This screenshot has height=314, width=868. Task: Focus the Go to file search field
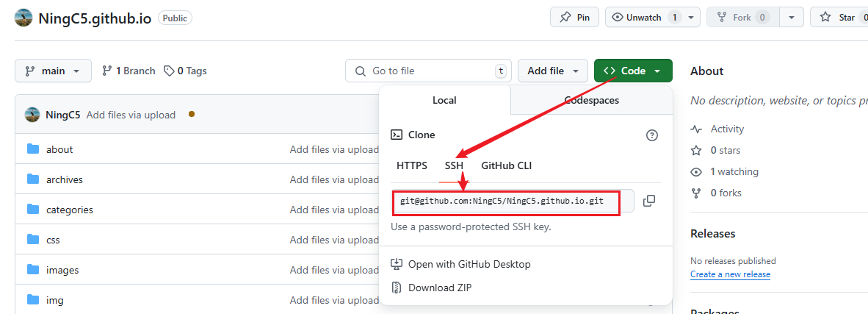click(428, 71)
